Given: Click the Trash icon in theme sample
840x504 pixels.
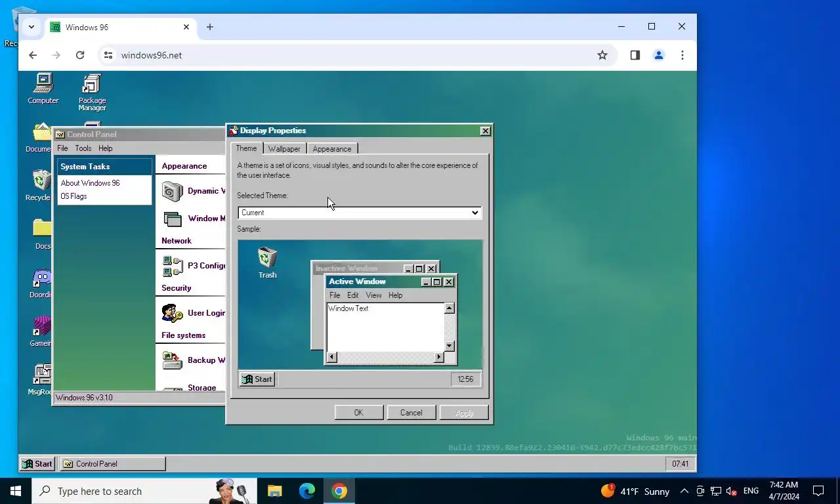Looking at the screenshot, I should (267, 262).
